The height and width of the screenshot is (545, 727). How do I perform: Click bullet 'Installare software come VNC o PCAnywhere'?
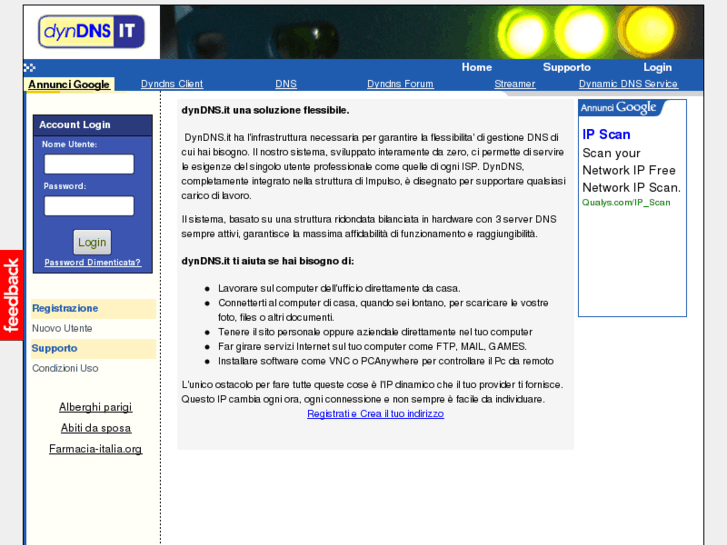tap(386, 361)
